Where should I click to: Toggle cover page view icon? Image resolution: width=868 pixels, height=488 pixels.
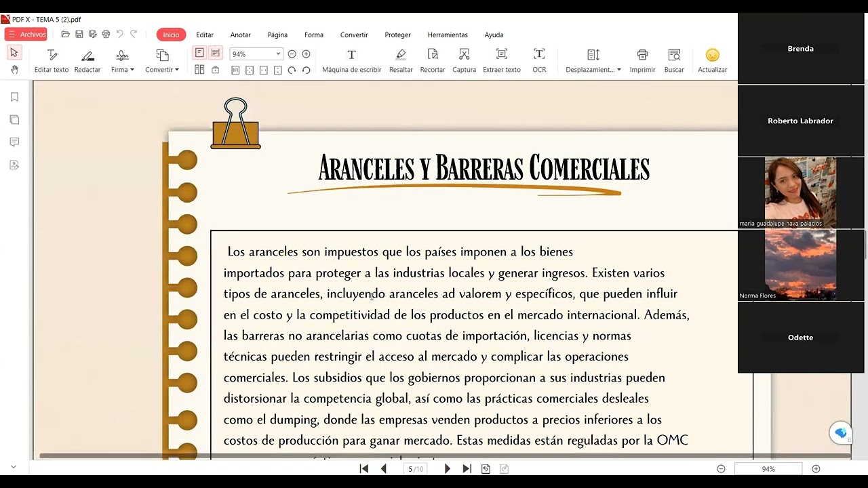(216, 69)
